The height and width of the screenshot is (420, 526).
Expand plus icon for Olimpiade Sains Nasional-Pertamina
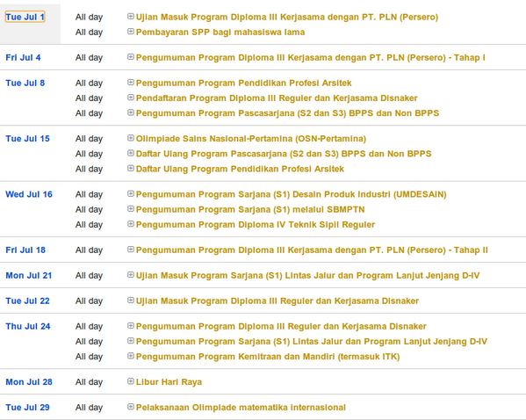click(x=131, y=138)
